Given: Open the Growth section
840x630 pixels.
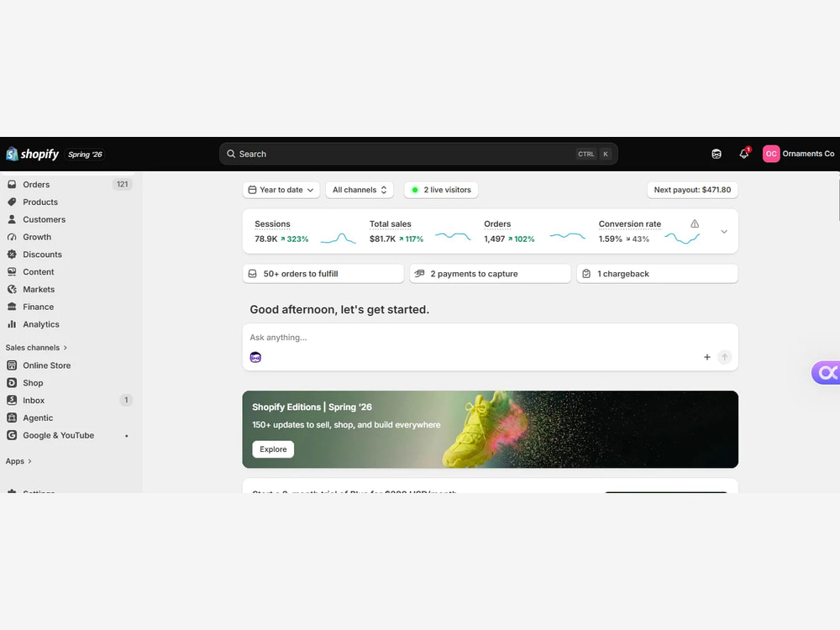Looking at the screenshot, I should click(x=37, y=237).
